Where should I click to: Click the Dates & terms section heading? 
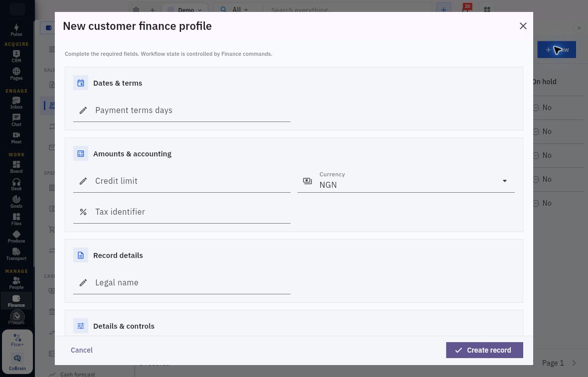[118, 83]
